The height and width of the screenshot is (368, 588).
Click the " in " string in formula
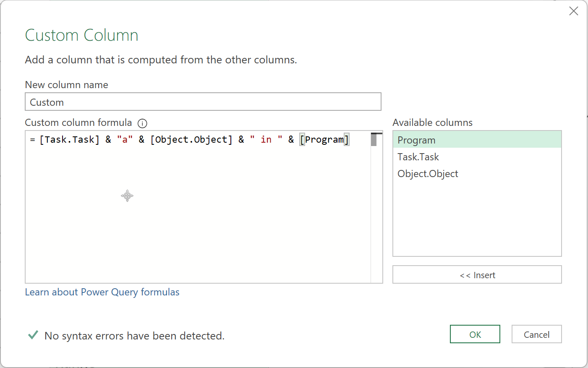tap(266, 140)
